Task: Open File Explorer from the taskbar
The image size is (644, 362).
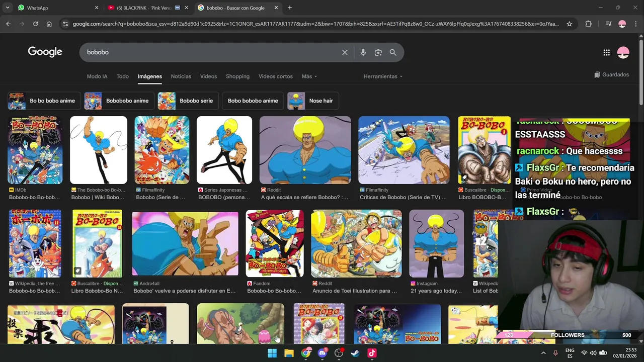Action: 289,353
